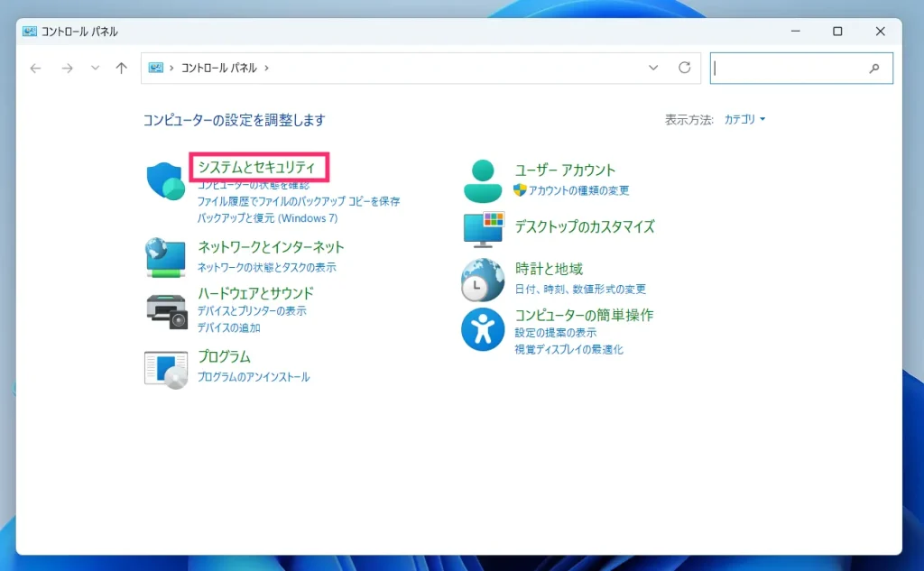Click the search magnifier icon
The image size is (924, 571).
point(874,69)
